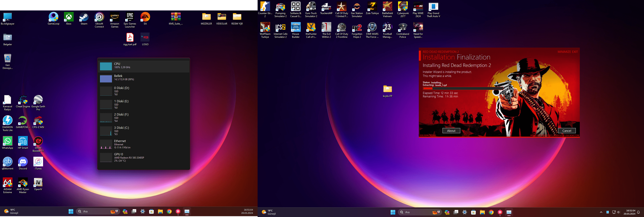644x217 pixels.
Task: Select the Discord desktop icon
Action: pyautogui.click(x=23, y=164)
